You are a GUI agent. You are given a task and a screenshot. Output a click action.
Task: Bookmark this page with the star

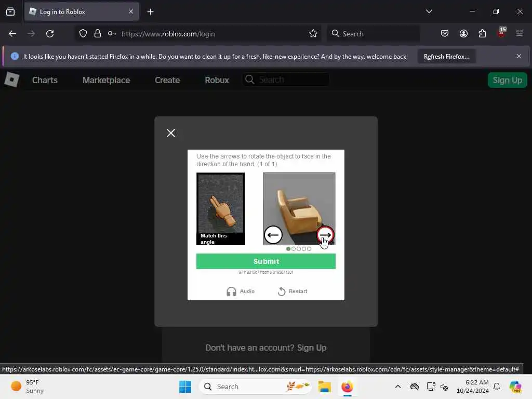[x=313, y=34]
